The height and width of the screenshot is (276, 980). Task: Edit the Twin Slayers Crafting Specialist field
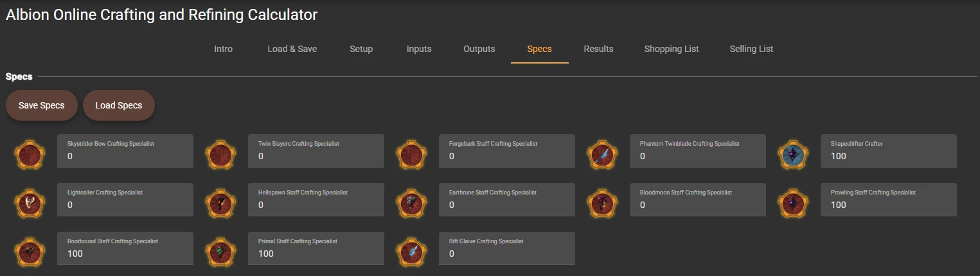click(x=316, y=156)
